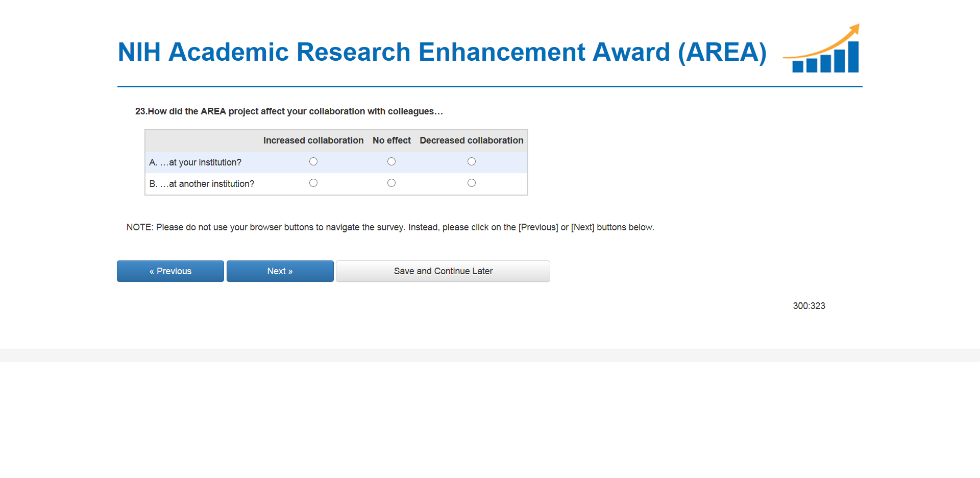The height and width of the screenshot is (478, 980).
Task: Select No effect for your institution
Action: [x=391, y=161]
